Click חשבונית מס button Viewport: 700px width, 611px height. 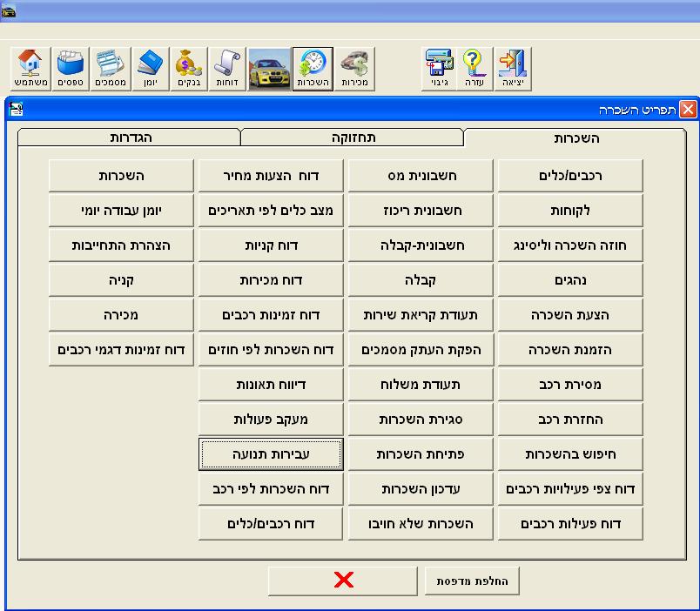(x=421, y=176)
